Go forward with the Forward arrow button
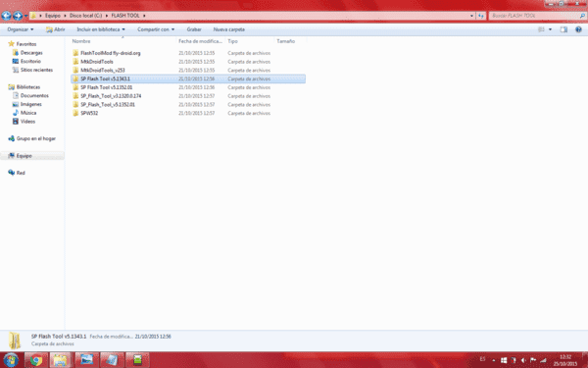This screenshot has height=368, width=588. coord(18,16)
